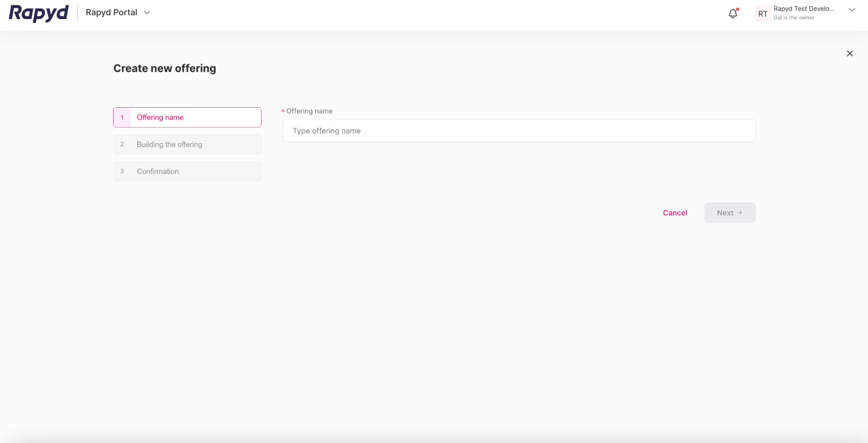Screen dimensions: 868x443
Task: Click the step number 3 indicator
Action: [x=122, y=171]
